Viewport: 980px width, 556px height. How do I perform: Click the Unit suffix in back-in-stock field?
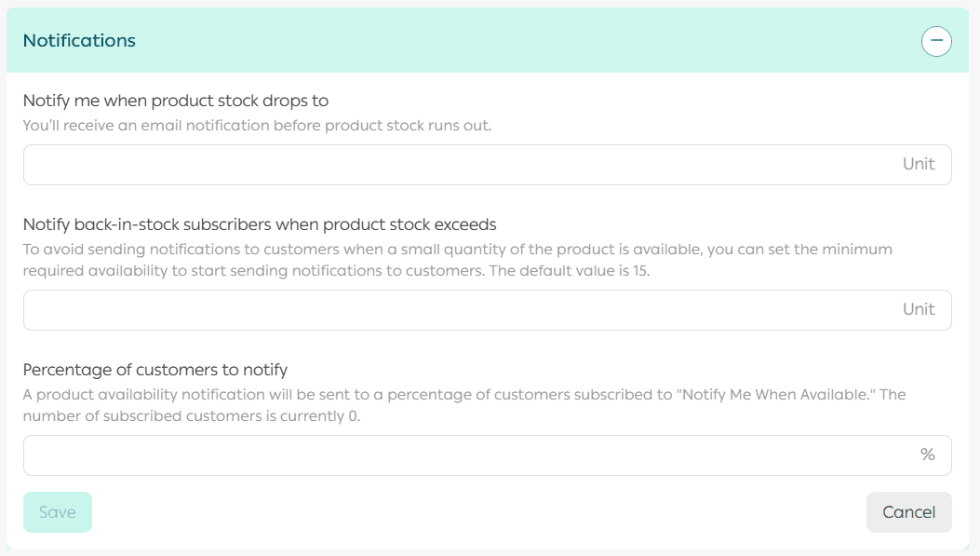click(x=918, y=310)
